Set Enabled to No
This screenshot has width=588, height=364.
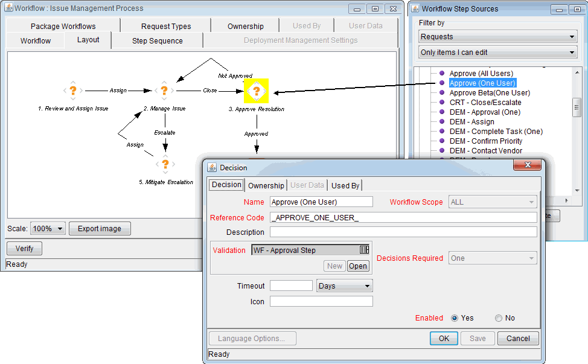tap(499, 318)
